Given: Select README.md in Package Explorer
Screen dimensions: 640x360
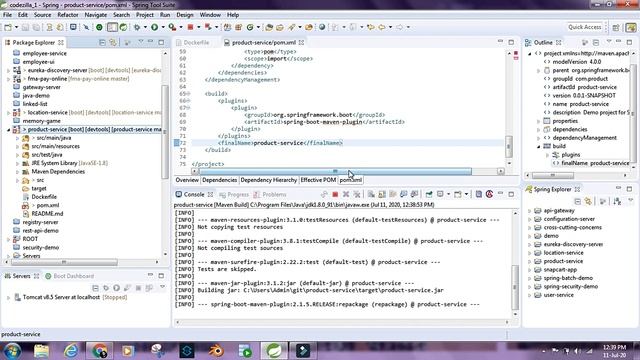Looking at the screenshot, I should click(x=47, y=214).
